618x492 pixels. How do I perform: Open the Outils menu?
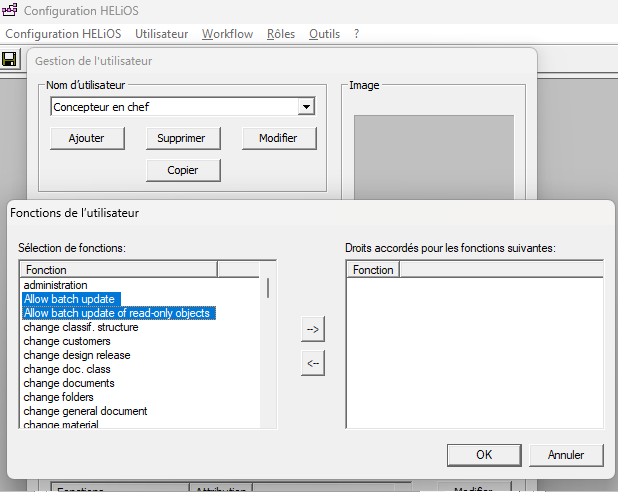(x=324, y=34)
